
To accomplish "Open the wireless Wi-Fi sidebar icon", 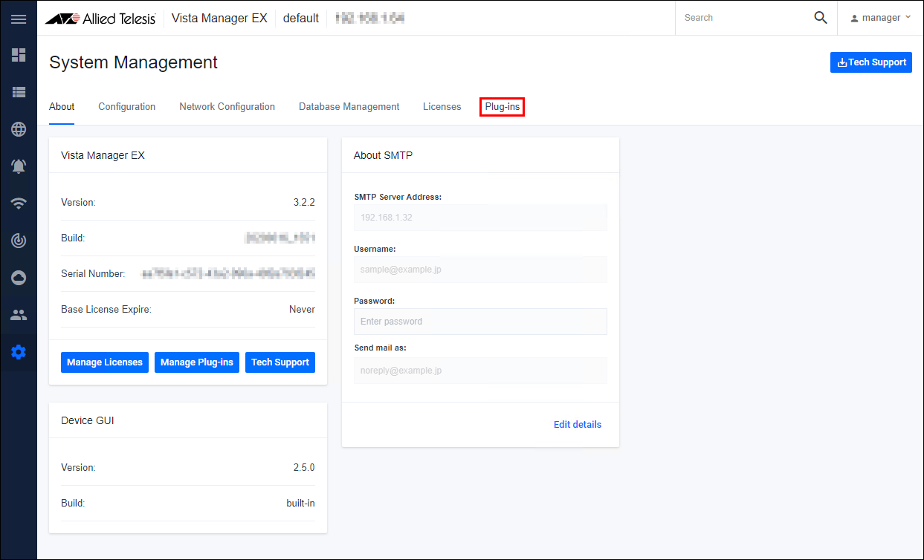I will tap(19, 204).
